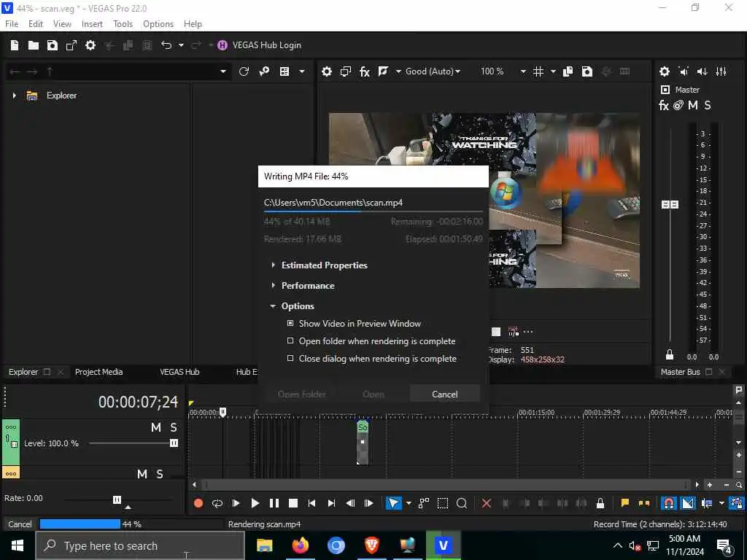This screenshot has height=560, width=747.
Task: Open Explorer views list icon
Action: click(x=285, y=71)
